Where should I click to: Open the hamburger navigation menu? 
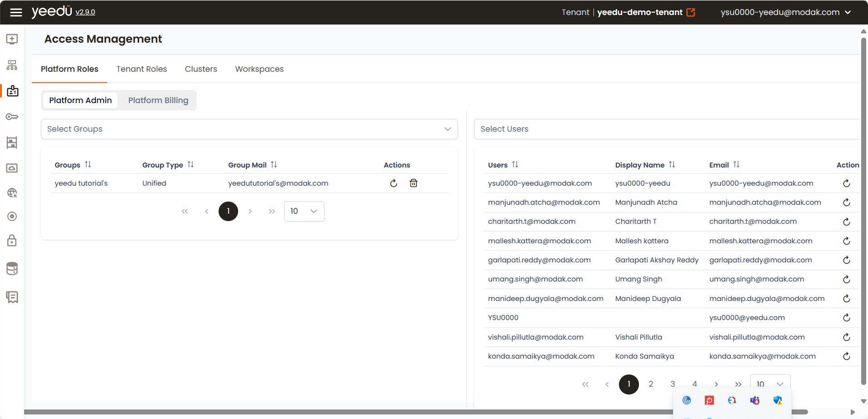(x=16, y=12)
